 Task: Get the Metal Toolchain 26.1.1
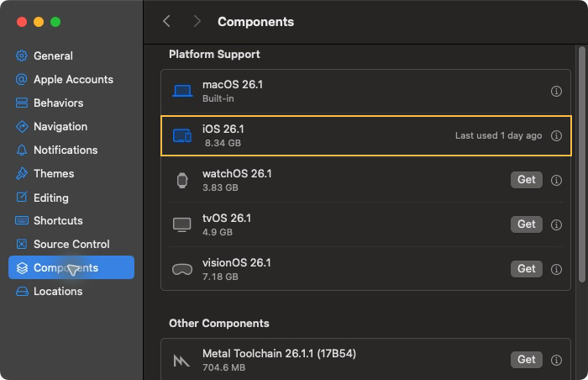[527, 360]
